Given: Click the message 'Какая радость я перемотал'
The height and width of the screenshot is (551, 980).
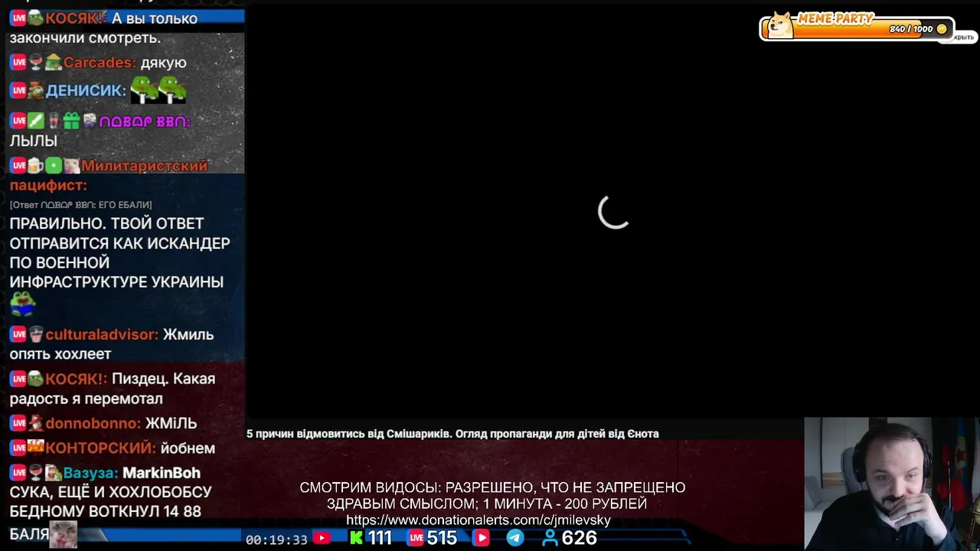Looking at the screenshot, I should 112,389.
